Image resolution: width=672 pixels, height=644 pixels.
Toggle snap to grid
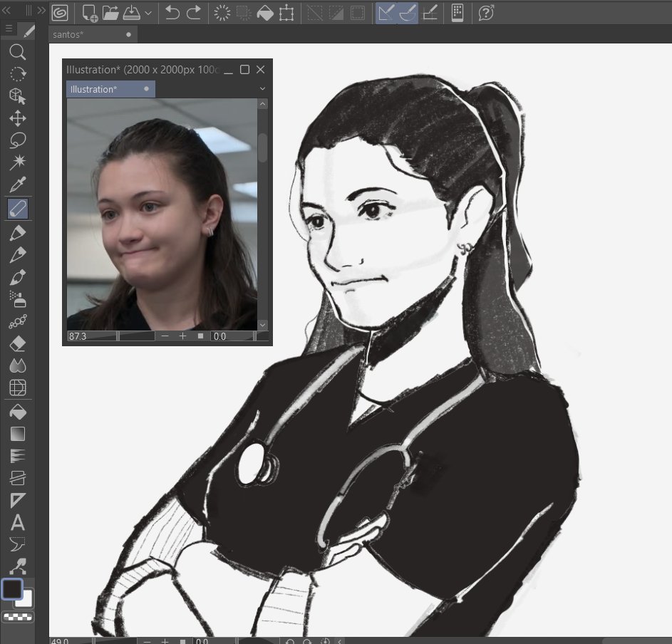[x=430, y=13]
